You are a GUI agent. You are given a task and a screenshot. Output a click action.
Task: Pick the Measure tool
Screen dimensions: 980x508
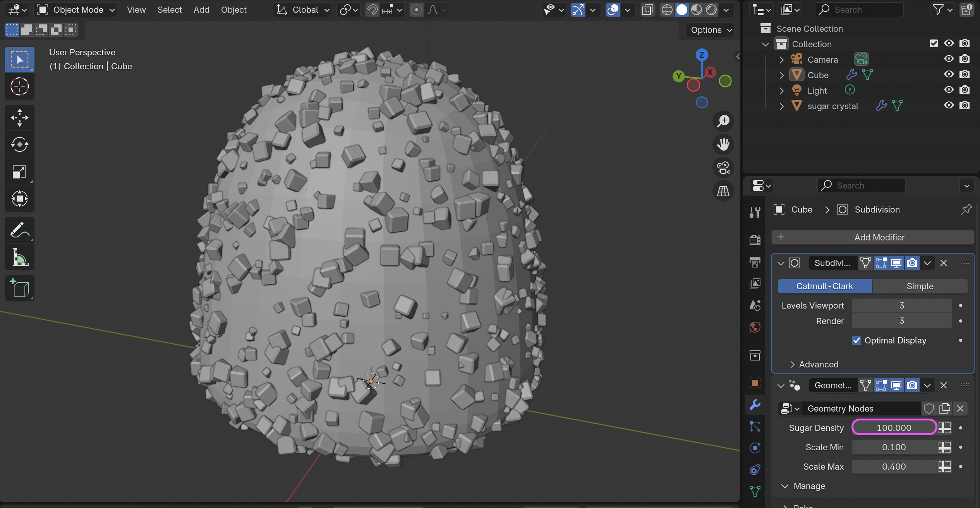[19, 257]
